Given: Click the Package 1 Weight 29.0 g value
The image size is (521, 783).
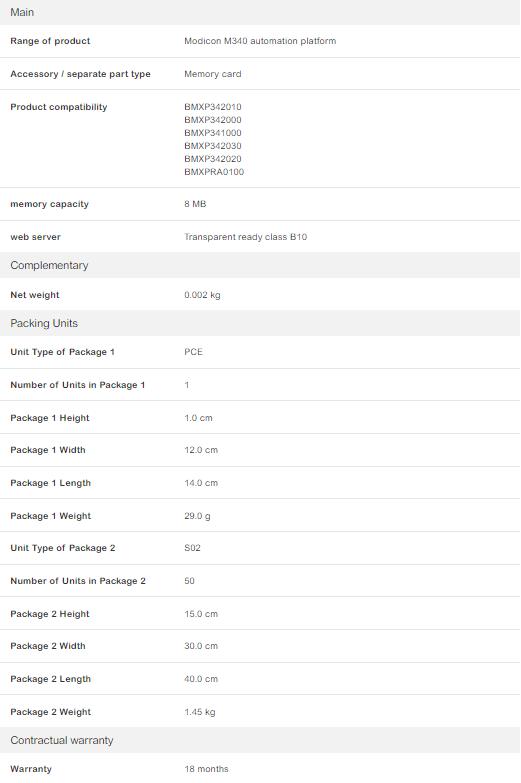Looking at the screenshot, I should (197, 516).
